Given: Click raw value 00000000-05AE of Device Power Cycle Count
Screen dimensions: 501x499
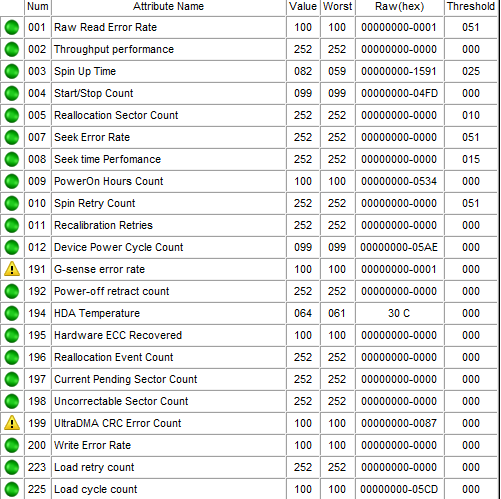Looking at the screenshot, I should 399,247.
